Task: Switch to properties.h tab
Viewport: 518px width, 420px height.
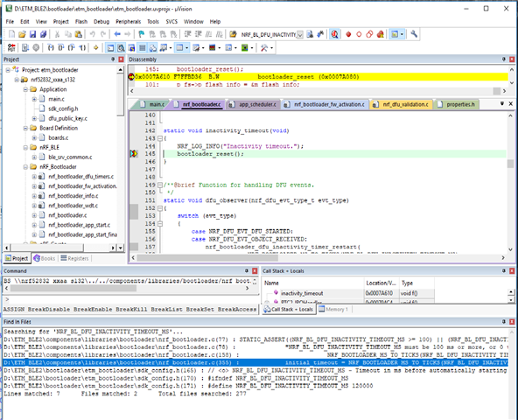Action: (458, 104)
